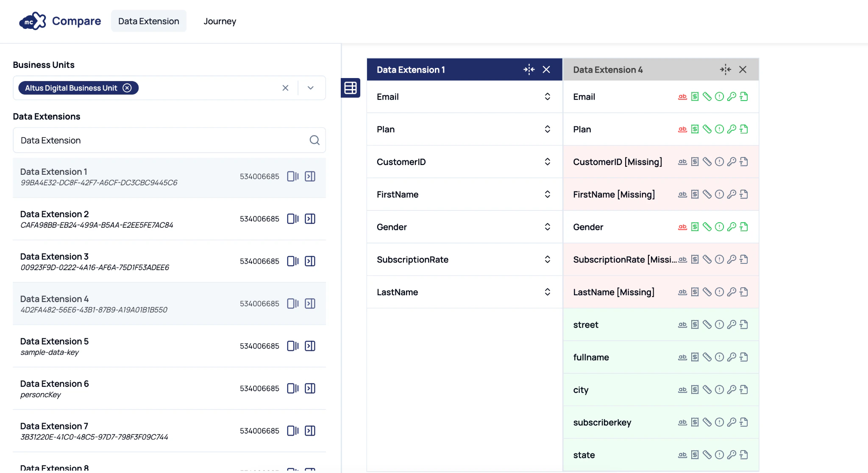Screen dimensions: 868x473
Task: Click the key icon in FirstName [Missing] row
Action: [732, 194]
